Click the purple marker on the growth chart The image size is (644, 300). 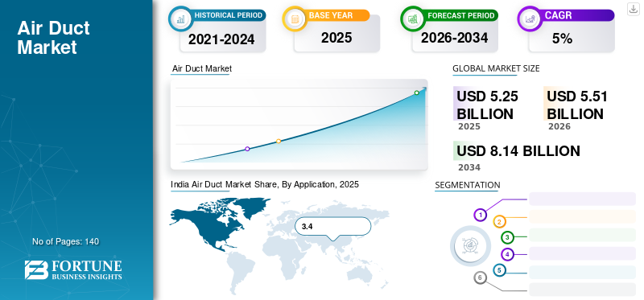pos(247,149)
